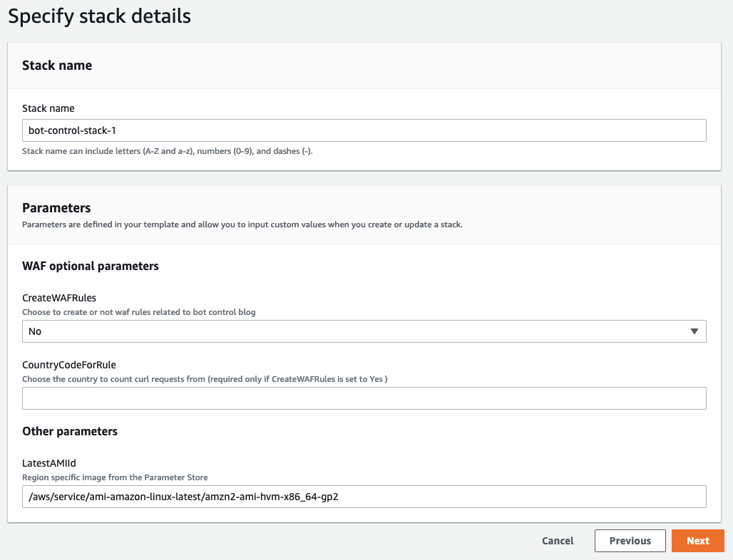Screen dimensions: 733x560
Task: Click the CreateWAFRules field label
Action: point(59,299)
